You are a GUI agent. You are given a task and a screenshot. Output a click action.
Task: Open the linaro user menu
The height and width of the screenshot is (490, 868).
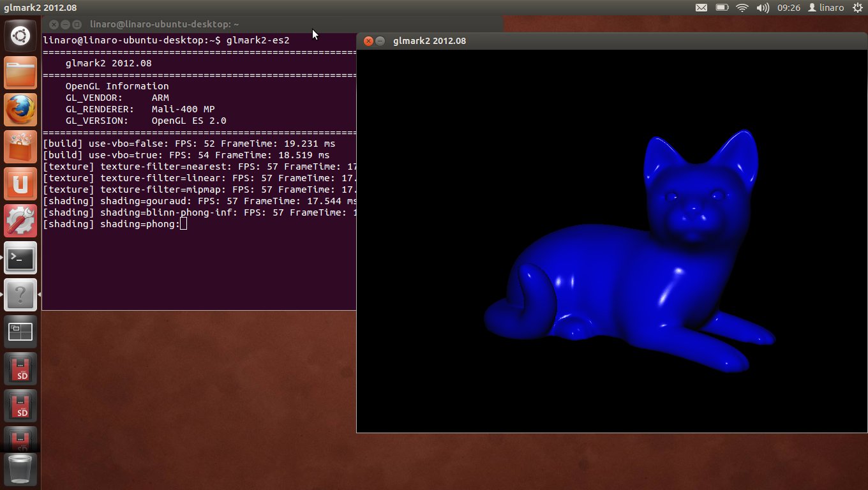pyautogui.click(x=826, y=8)
